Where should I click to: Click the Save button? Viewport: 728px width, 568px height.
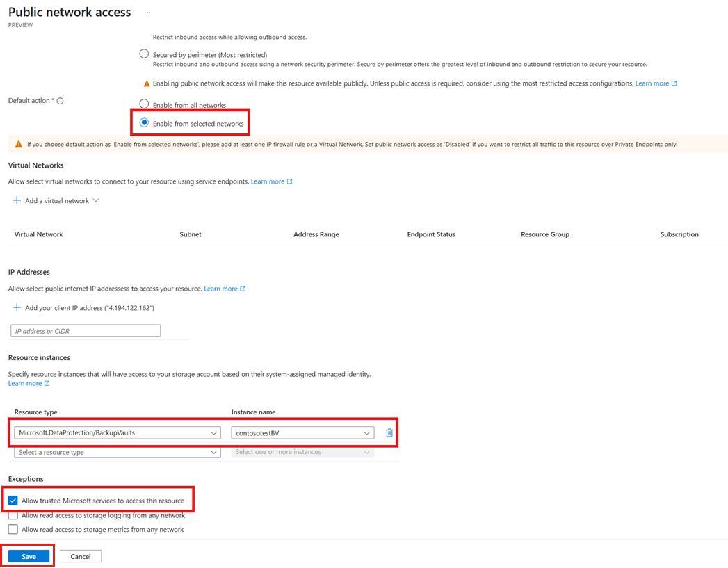click(x=29, y=556)
